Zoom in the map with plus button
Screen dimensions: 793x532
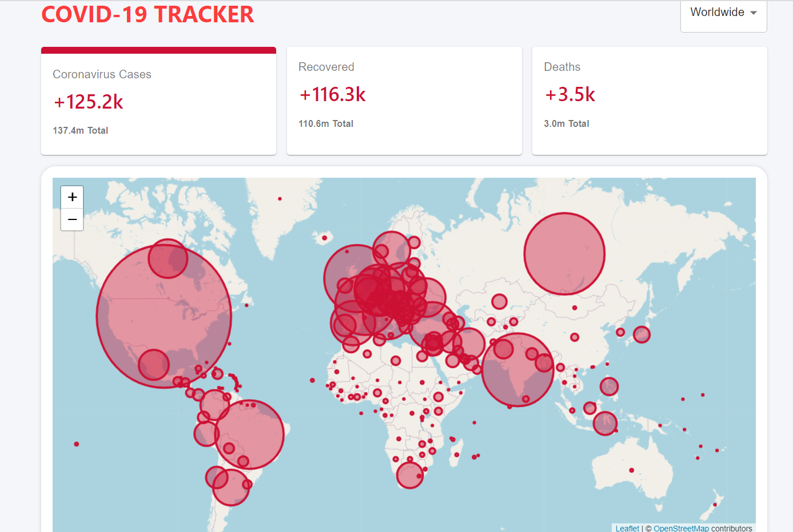tap(72, 197)
